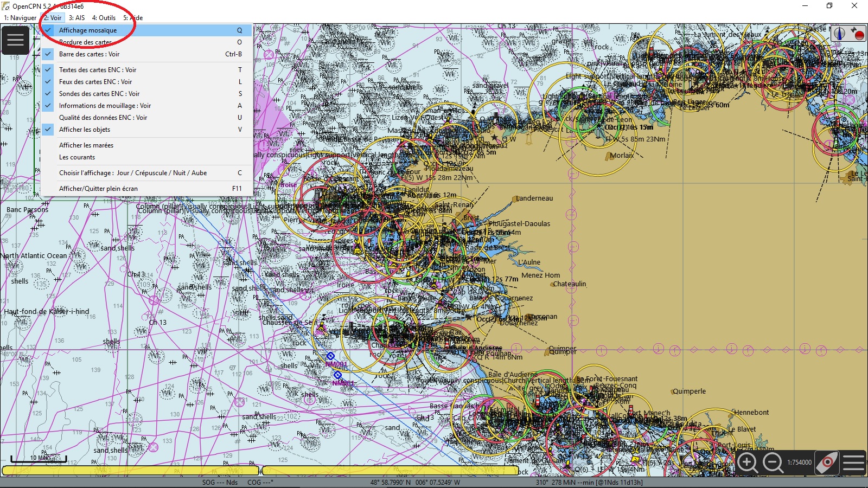The image size is (868, 488).
Task: Open the main hamburger menu at top left
Action: [15, 40]
